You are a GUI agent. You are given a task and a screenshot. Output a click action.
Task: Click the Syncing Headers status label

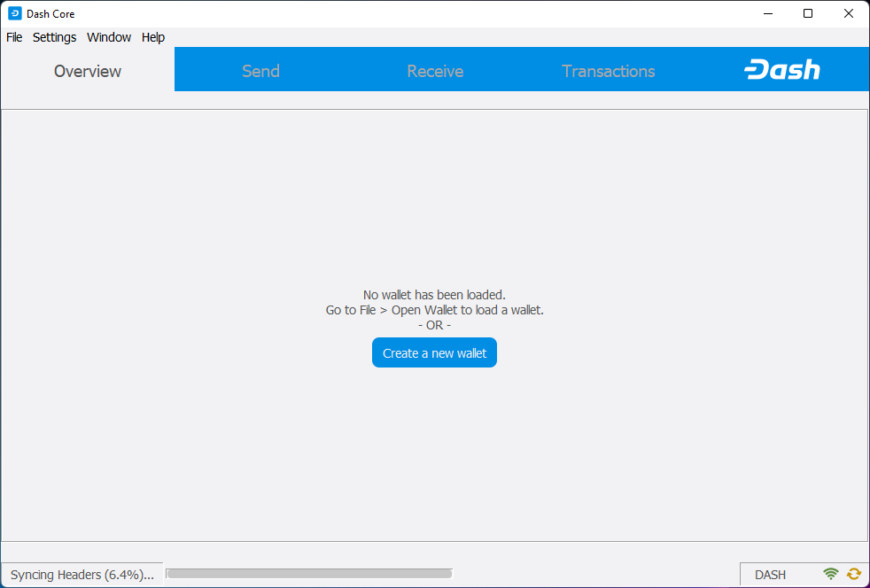pyautogui.click(x=82, y=575)
